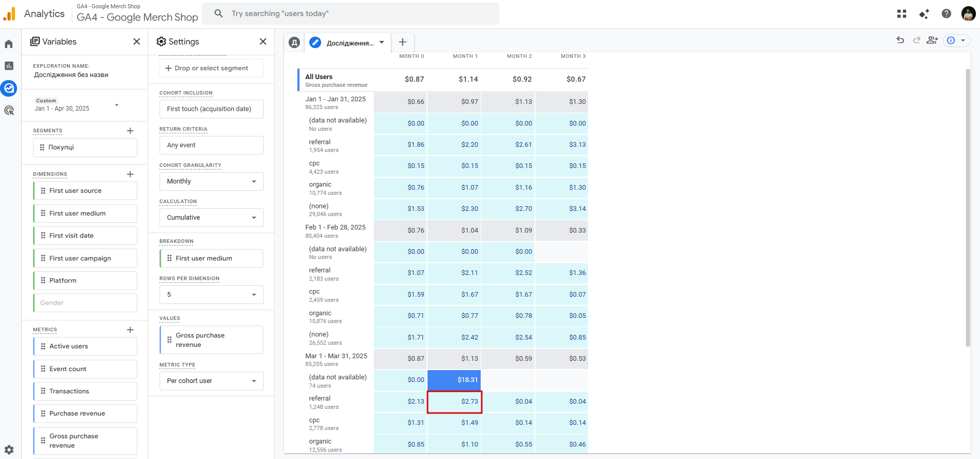Click drag handle of Active users metric
Image resolution: width=980 pixels, height=459 pixels.
pyautogui.click(x=43, y=346)
